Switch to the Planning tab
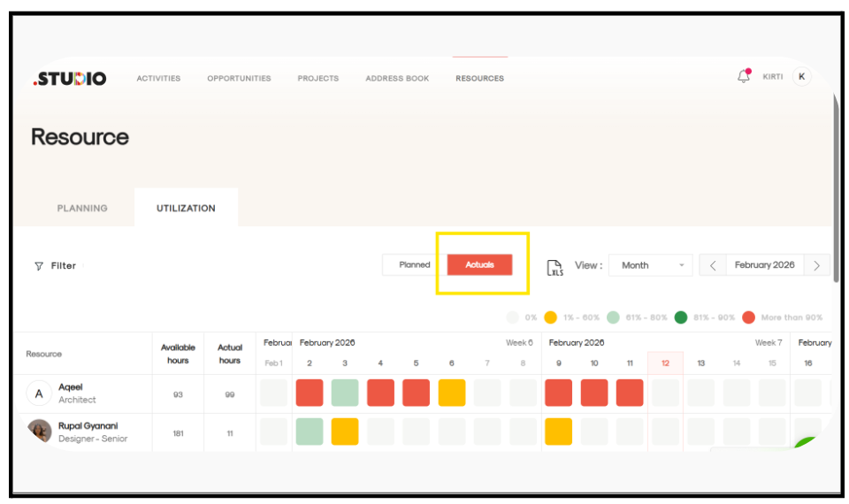 82,209
